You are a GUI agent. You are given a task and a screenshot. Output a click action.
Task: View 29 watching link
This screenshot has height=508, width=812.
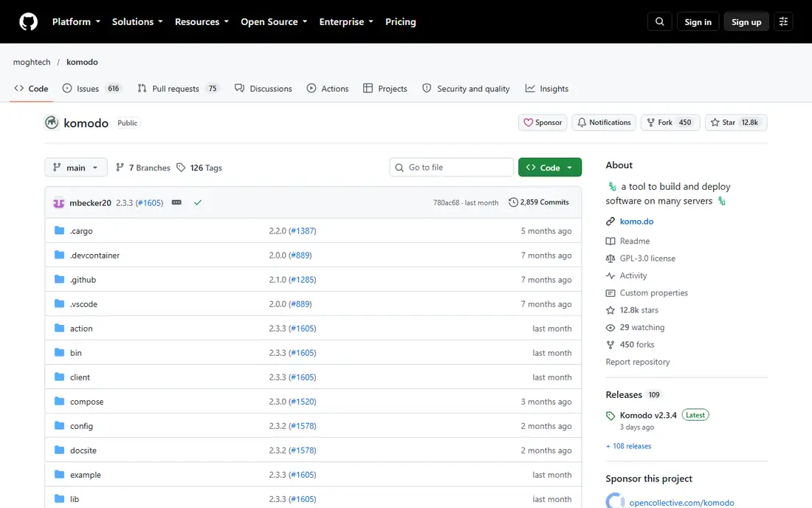(642, 327)
